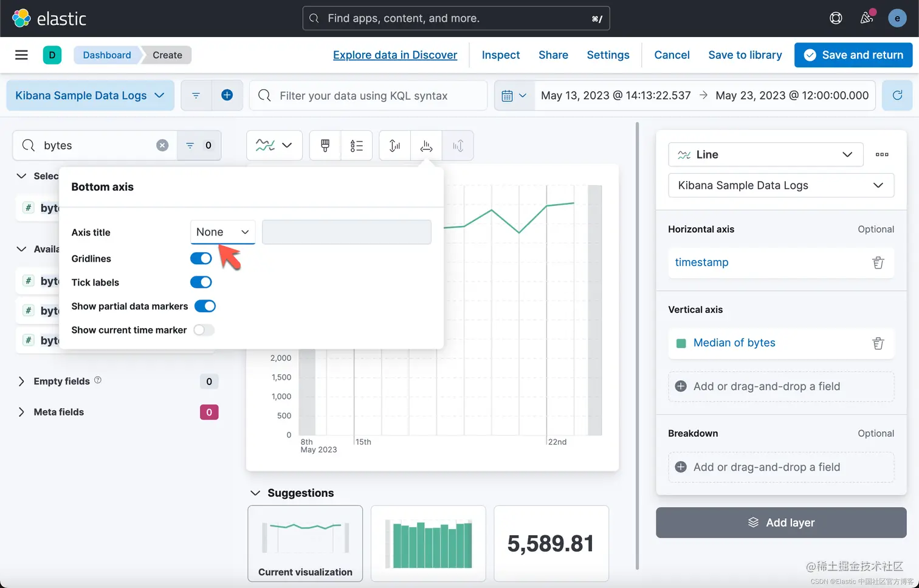Toggle the Tick labels switch
The width and height of the screenshot is (919, 588).
pos(201,282)
